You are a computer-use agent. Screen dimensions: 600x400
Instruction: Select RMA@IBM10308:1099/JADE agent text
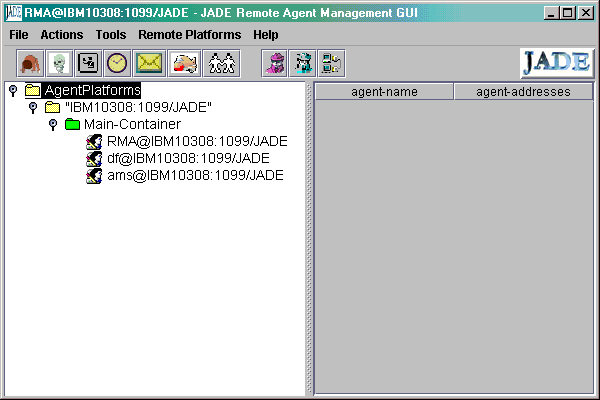point(197,141)
